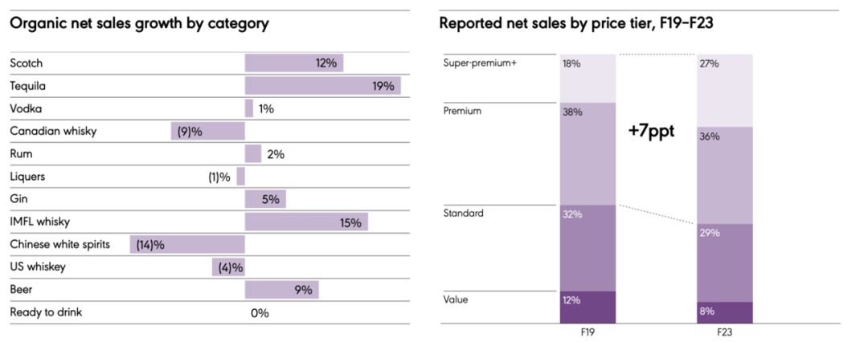Click the Gin 5% bar
868x342 pixels.
265,199
